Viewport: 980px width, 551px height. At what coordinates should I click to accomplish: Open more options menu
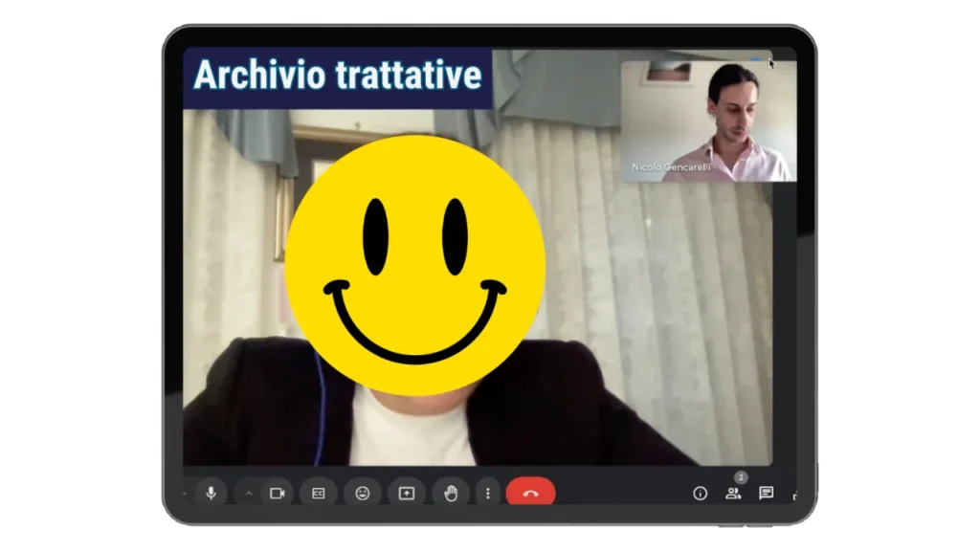coord(488,493)
